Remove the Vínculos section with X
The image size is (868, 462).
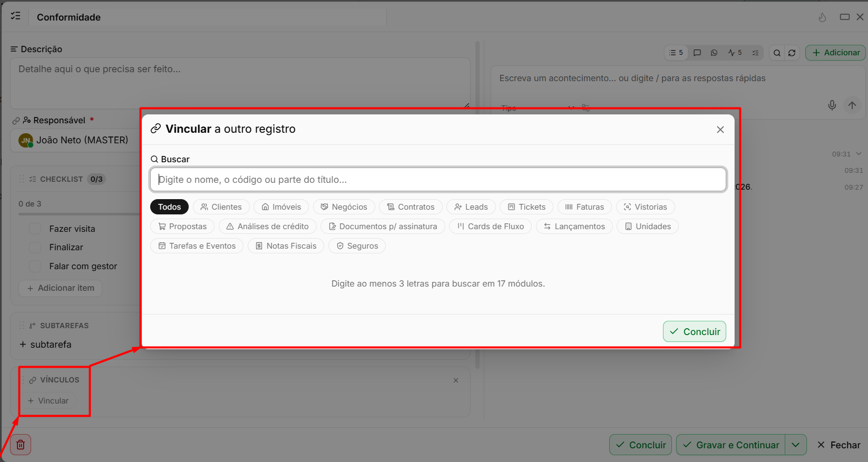[456, 380]
